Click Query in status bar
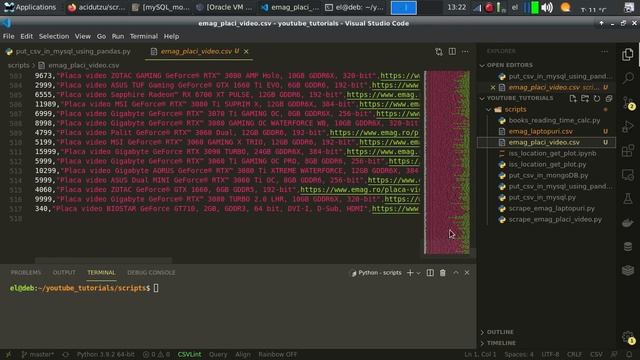This screenshot has width=640, height=360. click(x=218, y=354)
